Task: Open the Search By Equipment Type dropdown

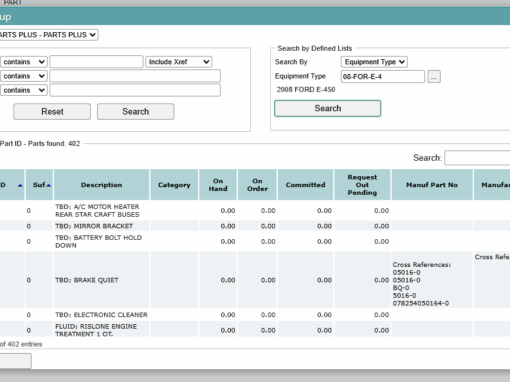Action: click(374, 62)
